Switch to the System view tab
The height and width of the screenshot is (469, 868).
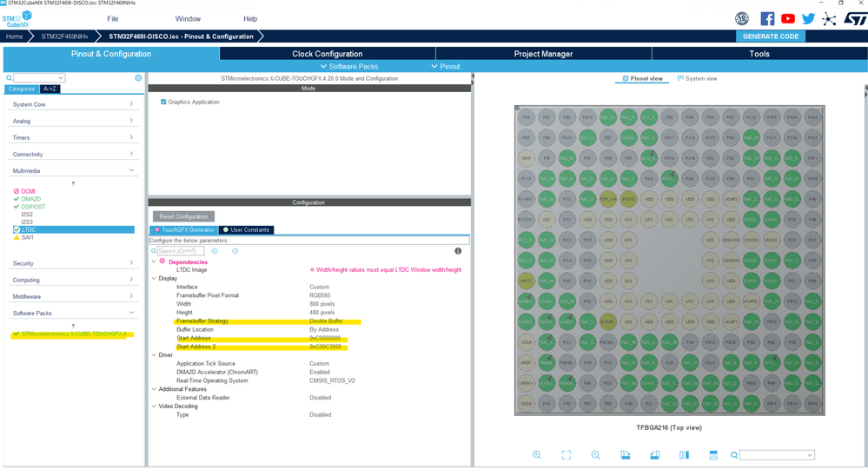[697, 78]
